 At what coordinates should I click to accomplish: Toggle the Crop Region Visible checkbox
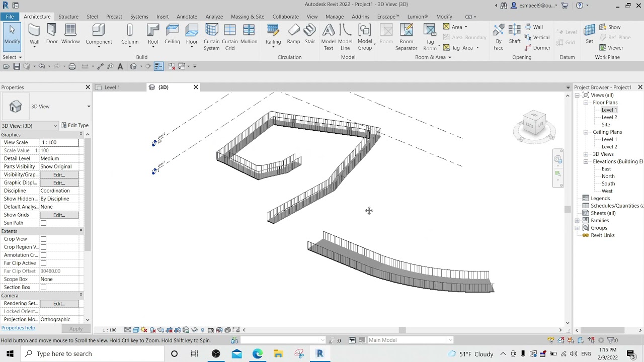(43, 247)
